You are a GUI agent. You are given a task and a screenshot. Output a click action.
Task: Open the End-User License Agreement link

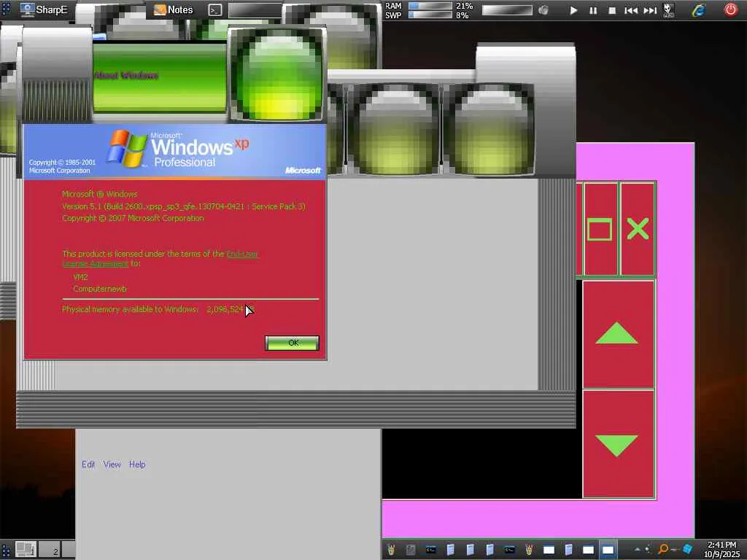pos(242,254)
